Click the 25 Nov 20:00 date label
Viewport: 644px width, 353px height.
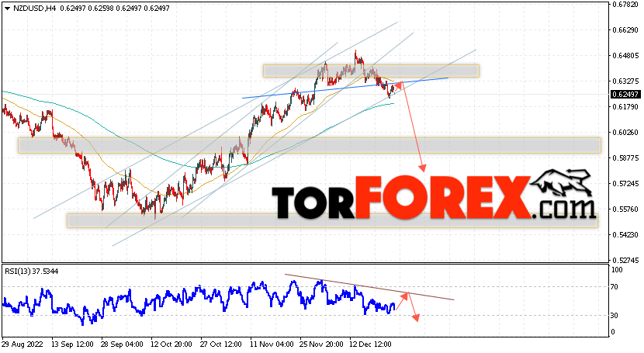tap(321, 344)
